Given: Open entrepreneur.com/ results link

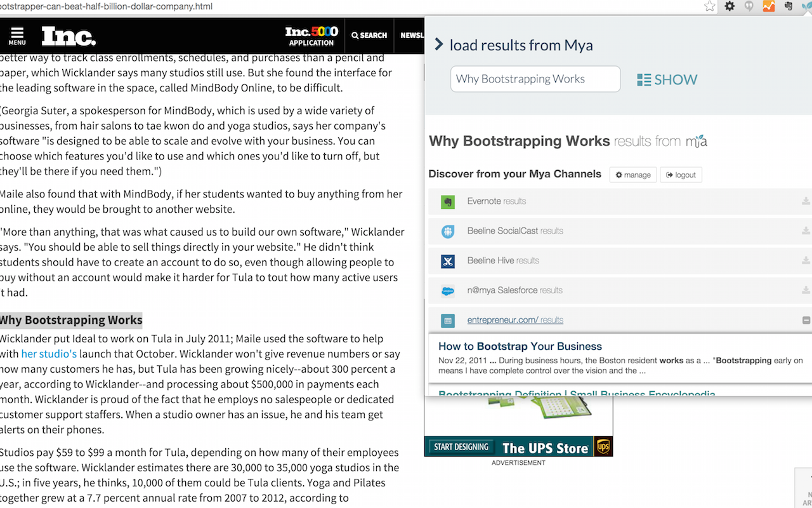Looking at the screenshot, I should 515,320.
